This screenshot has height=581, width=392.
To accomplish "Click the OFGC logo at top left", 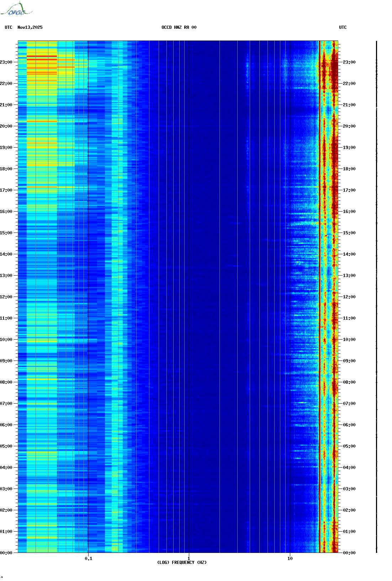I will (x=16, y=9).
